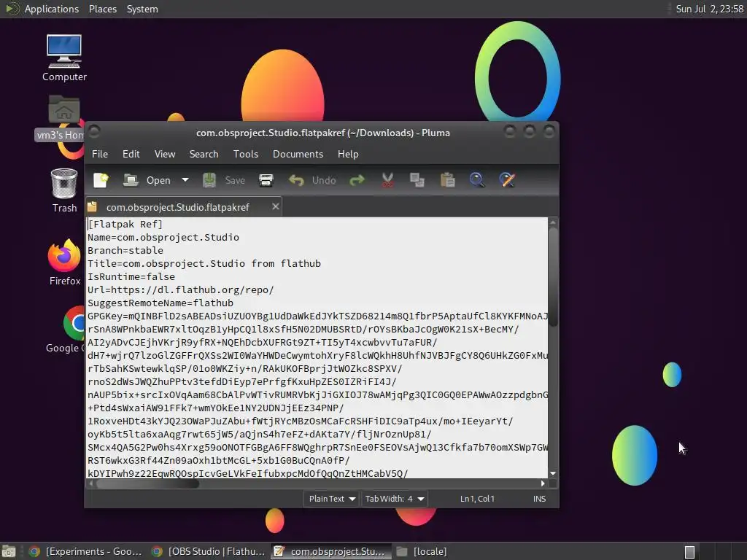The image size is (747, 560).
Task: Click the Copy icon in toolbar
Action: [417, 181]
